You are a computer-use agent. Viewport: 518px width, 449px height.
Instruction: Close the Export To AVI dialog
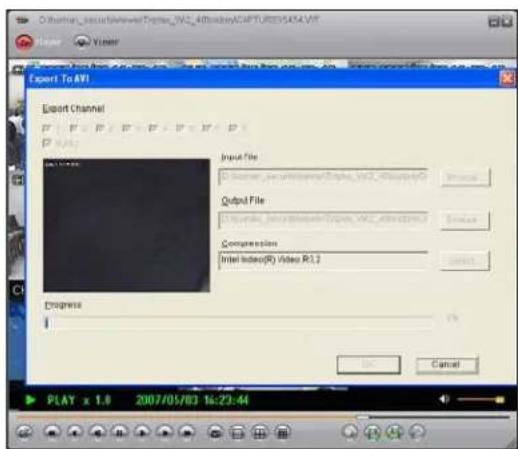pyautogui.click(x=507, y=79)
